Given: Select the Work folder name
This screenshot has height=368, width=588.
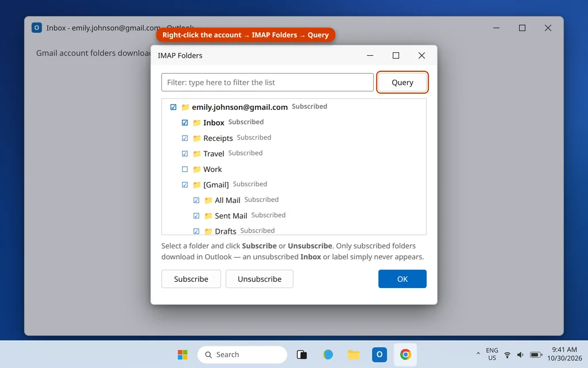Looking at the screenshot, I should 212,170.
